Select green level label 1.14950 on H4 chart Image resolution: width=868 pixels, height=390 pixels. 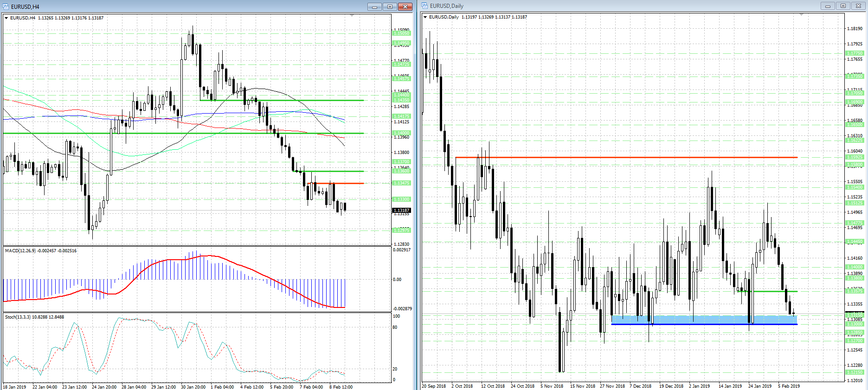(402, 43)
